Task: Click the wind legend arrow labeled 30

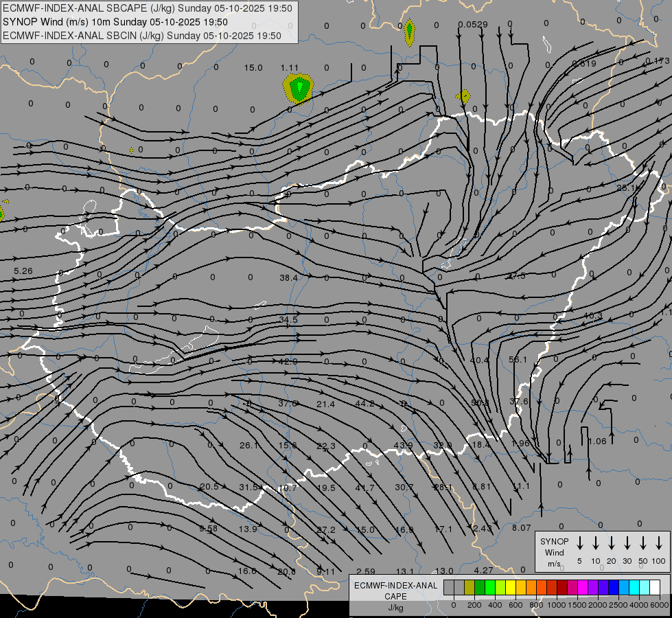Action: (x=627, y=543)
